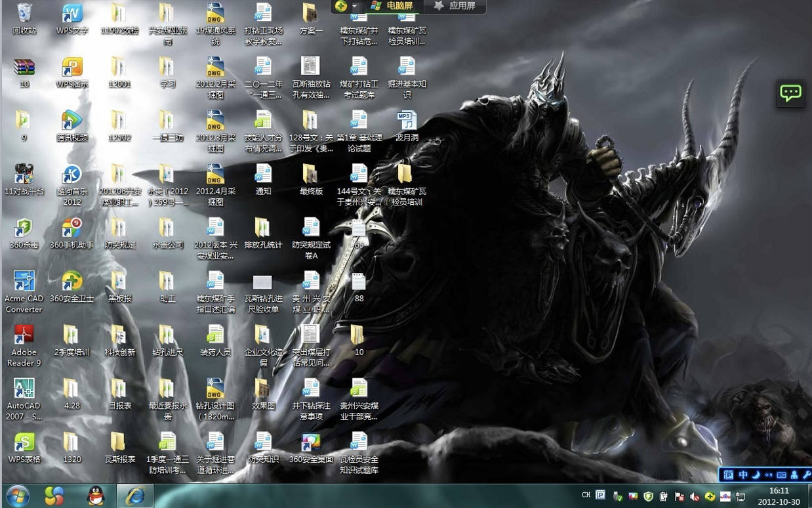Select the 波月洞 MP3 file

click(x=407, y=121)
